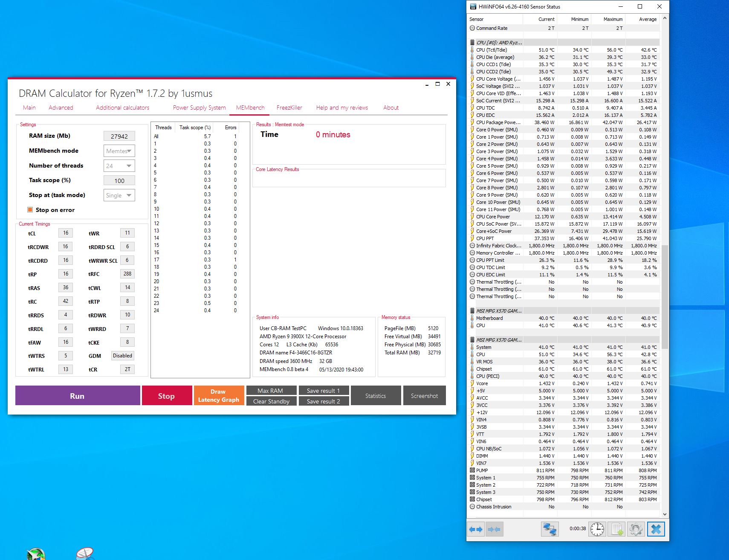Click the HWiNFO scrollbar up arrow
729x560 pixels.
[x=664, y=19]
